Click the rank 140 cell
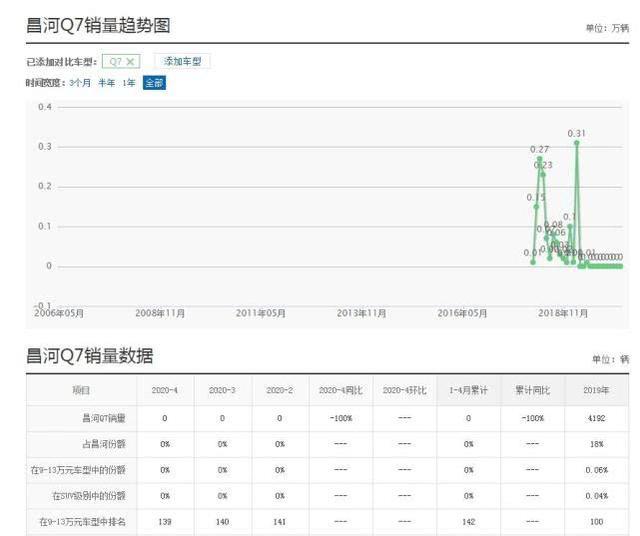This screenshot has height=536, width=640. (222, 522)
